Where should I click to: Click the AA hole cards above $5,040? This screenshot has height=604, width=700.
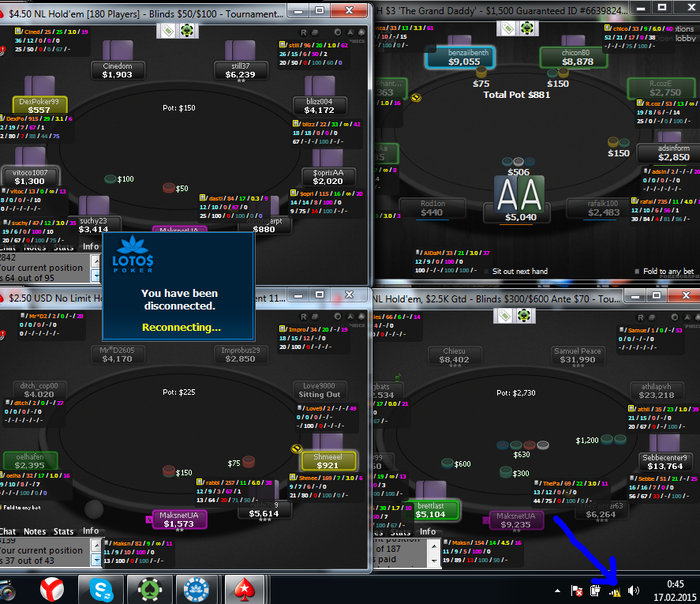(519, 194)
